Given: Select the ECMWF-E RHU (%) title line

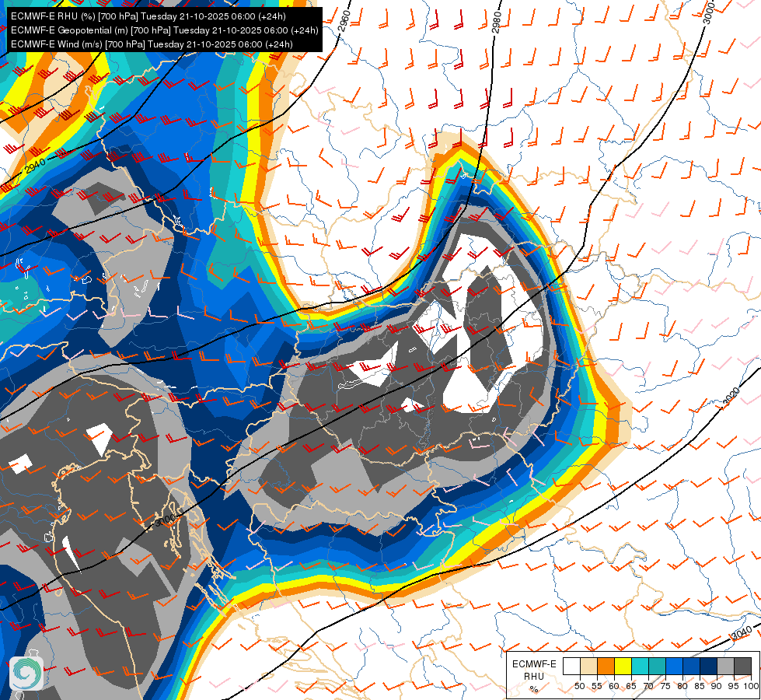Looking at the screenshot, I should pyautogui.click(x=148, y=16).
